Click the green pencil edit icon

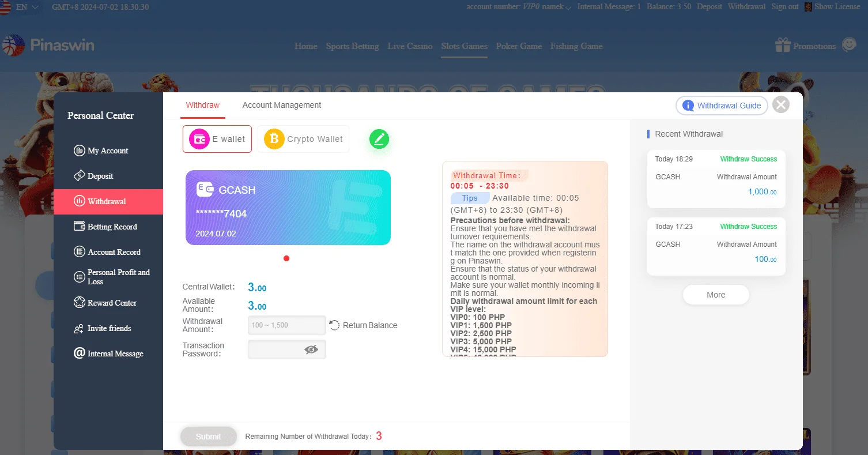379,139
